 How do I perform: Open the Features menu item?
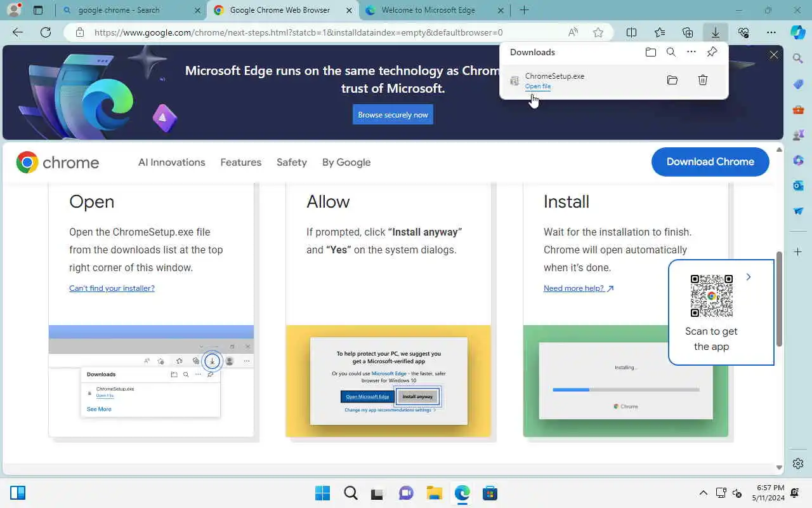(241, 163)
